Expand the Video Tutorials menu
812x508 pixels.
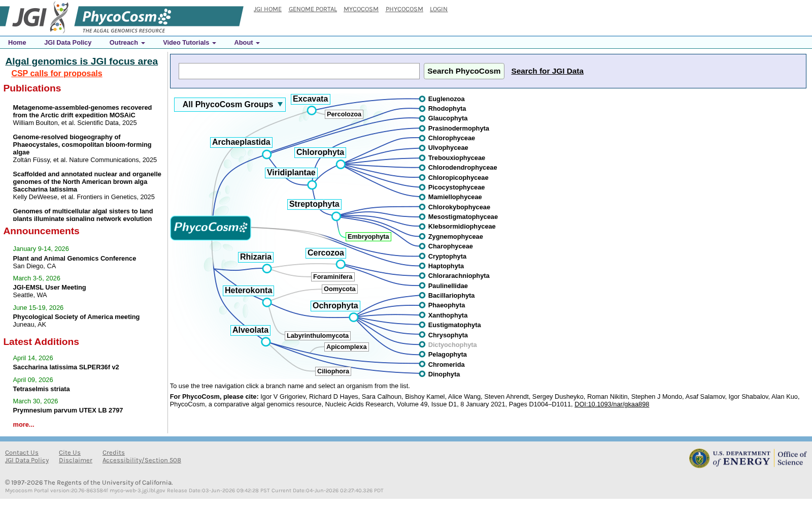[x=189, y=43]
